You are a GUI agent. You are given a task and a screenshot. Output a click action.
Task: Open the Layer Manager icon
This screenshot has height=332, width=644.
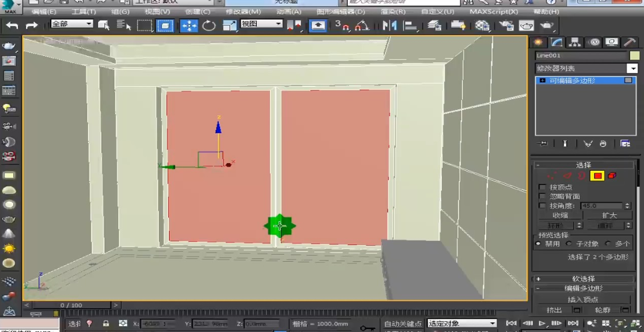(x=434, y=26)
